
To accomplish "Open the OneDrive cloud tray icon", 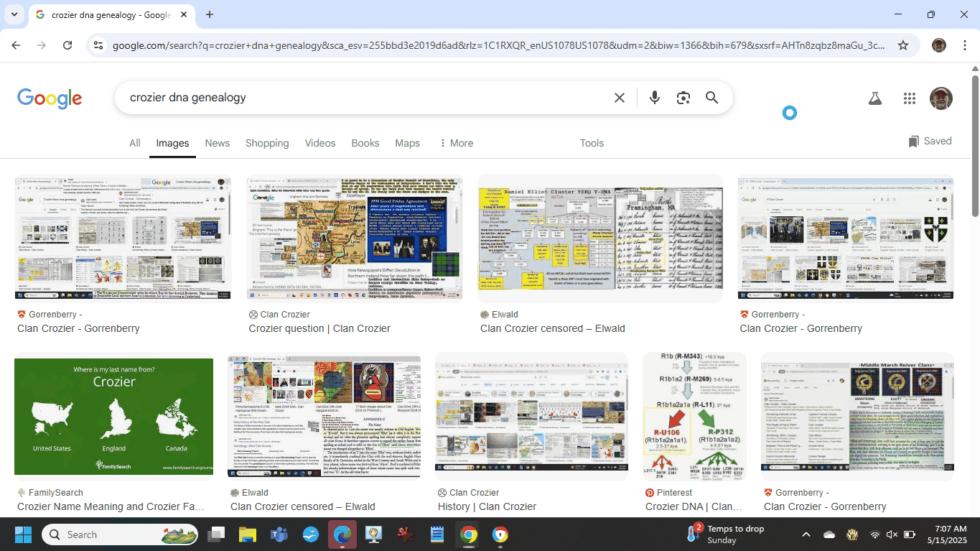I will pos(829,534).
